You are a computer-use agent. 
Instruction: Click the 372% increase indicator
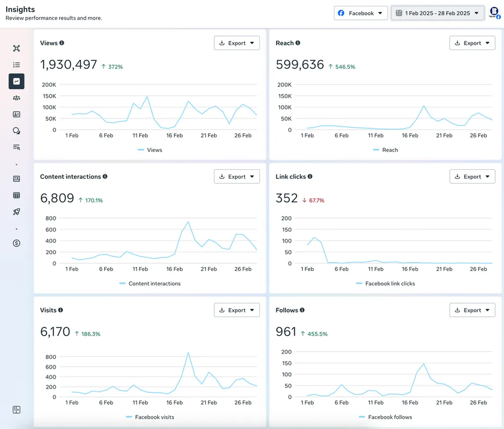pos(112,67)
